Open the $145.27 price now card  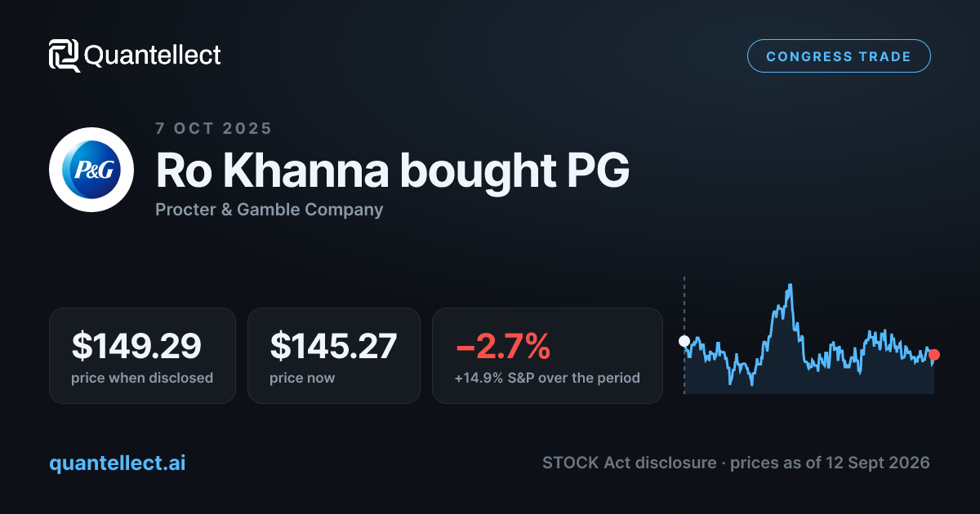point(334,356)
